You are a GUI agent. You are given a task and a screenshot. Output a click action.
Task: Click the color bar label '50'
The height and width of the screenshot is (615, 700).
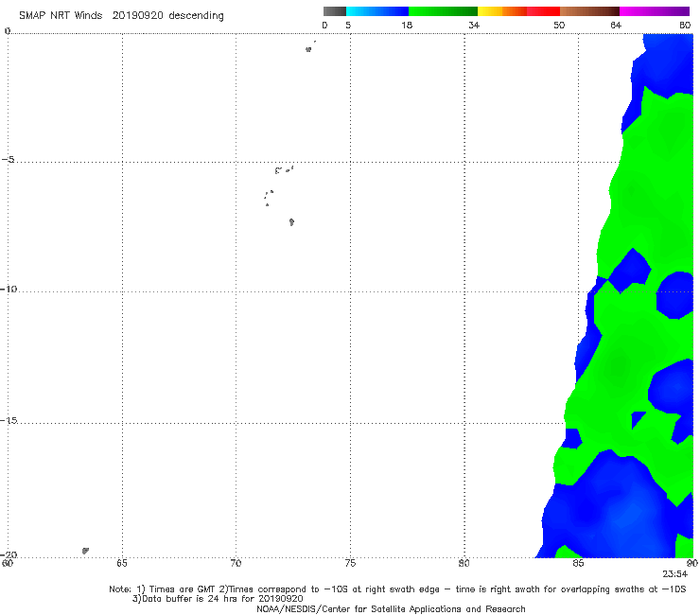tap(559, 25)
